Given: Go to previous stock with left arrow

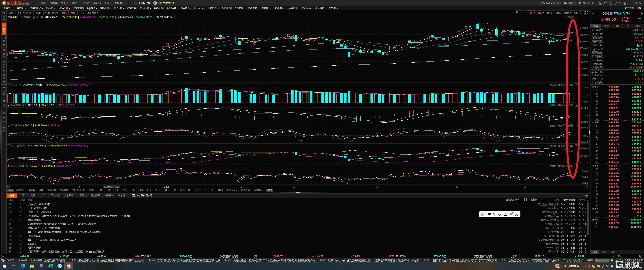Looking at the screenshot, I should 593,14.
